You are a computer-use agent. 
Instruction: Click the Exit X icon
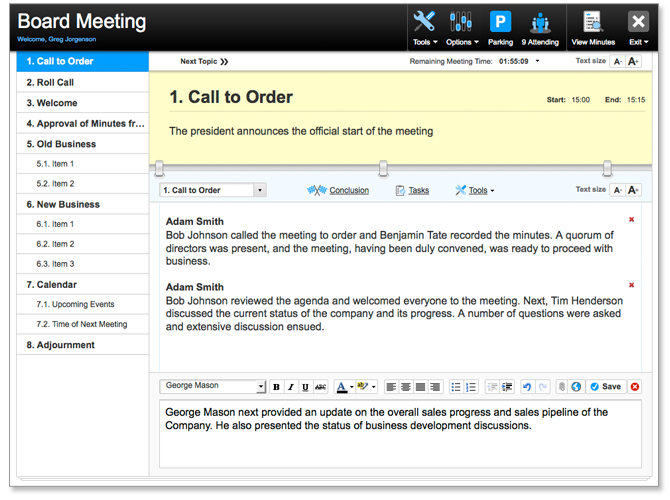point(638,21)
